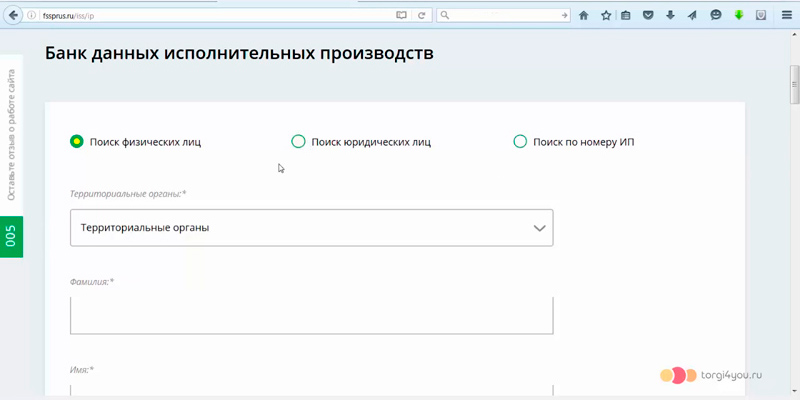Click Территориальные органы:* field label

point(128,194)
